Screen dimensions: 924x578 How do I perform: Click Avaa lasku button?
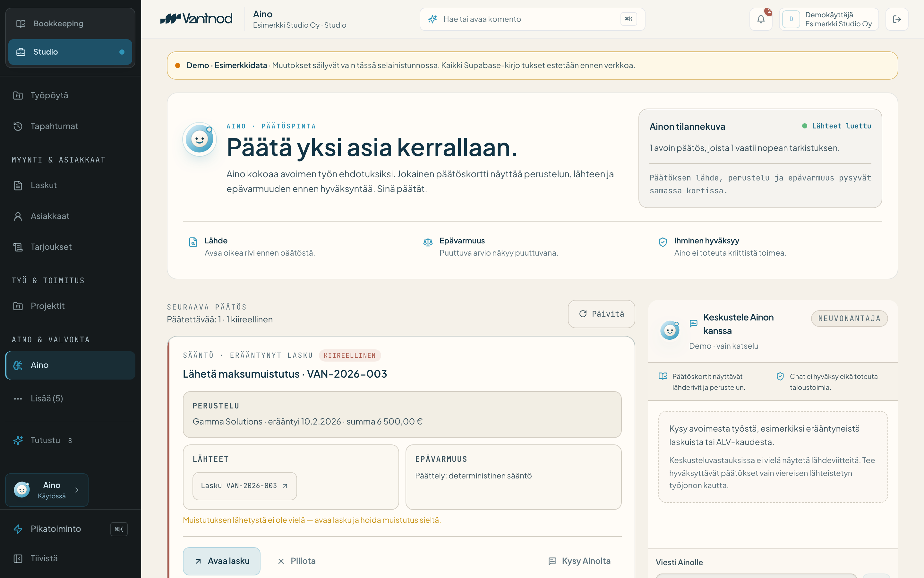[221, 561]
